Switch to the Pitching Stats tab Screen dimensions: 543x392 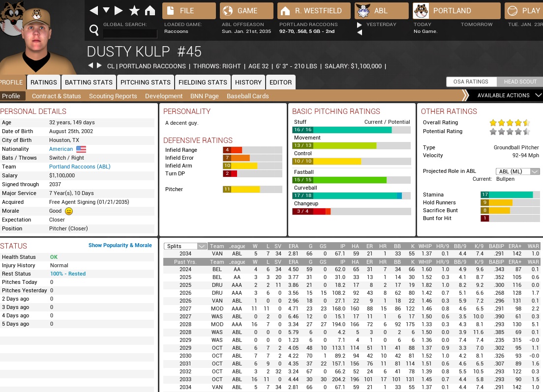tap(146, 82)
